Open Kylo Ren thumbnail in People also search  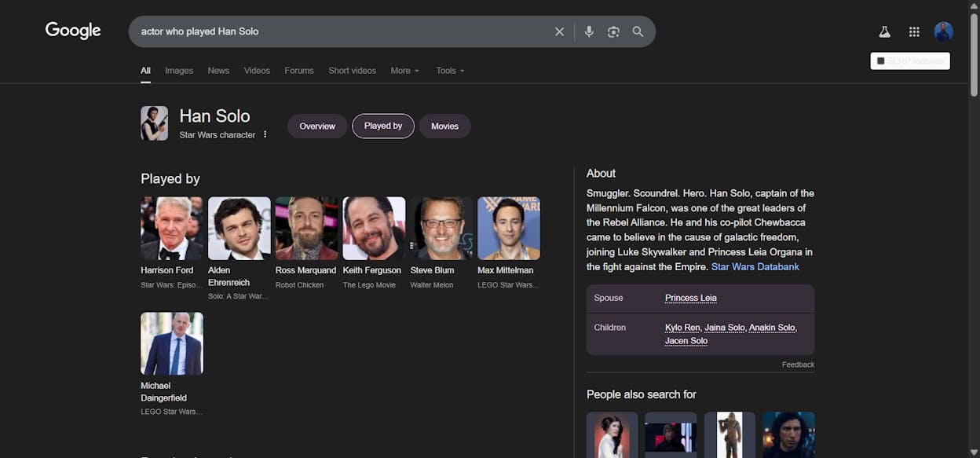click(789, 434)
